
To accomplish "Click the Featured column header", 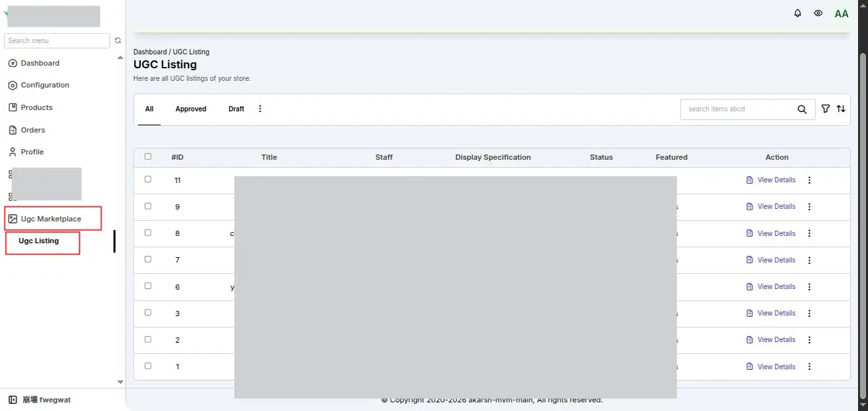I will [x=672, y=157].
